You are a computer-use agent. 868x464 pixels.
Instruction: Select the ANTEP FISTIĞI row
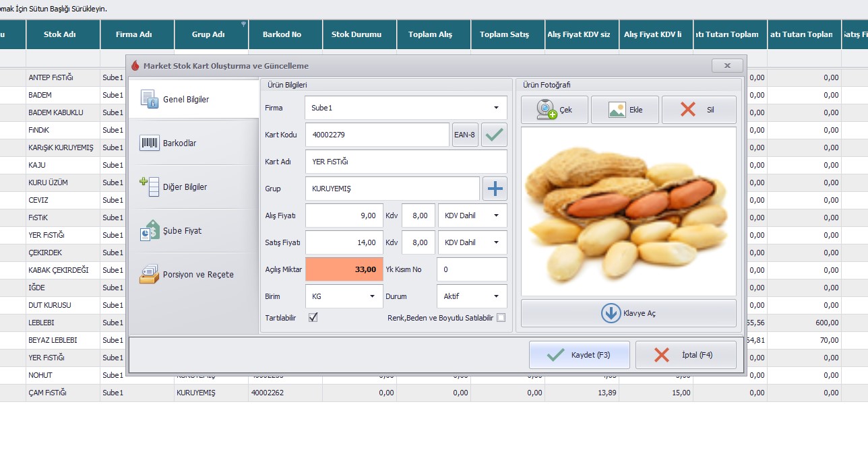63,77
